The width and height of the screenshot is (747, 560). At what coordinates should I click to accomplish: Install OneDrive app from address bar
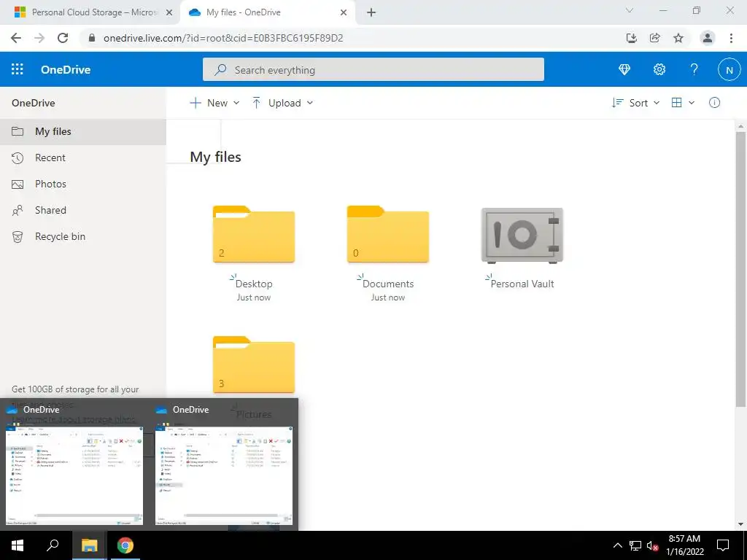[x=631, y=38]
